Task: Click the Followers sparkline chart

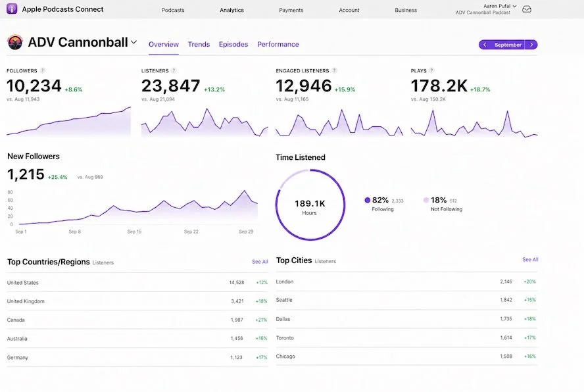Action: pyautogui.click(x=69, y=121)
